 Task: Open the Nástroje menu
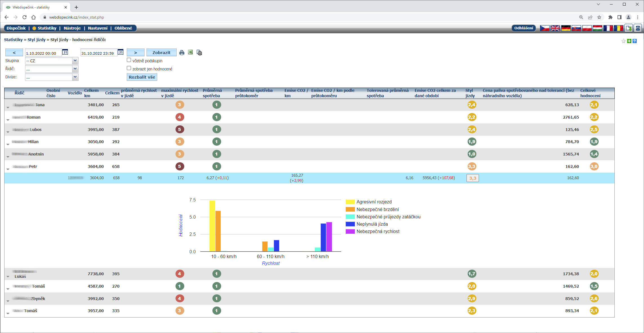[72, 28]
